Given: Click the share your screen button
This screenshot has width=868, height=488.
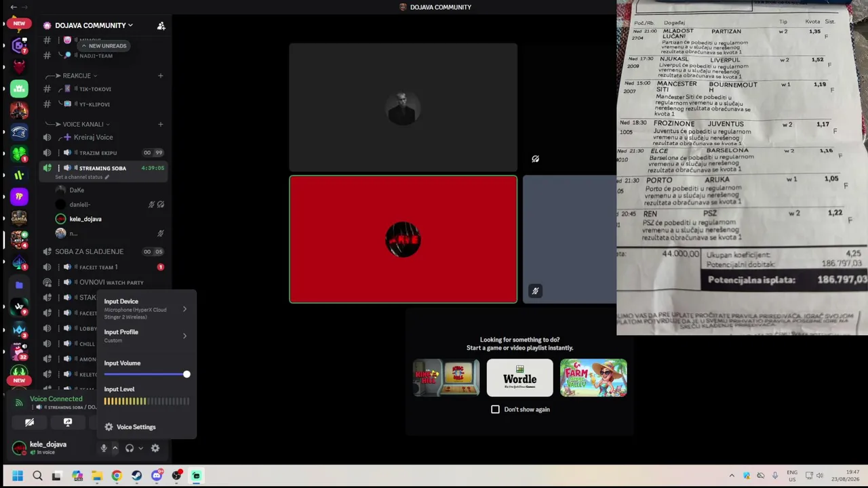Looking at the screenshot, I should [68, 422].
